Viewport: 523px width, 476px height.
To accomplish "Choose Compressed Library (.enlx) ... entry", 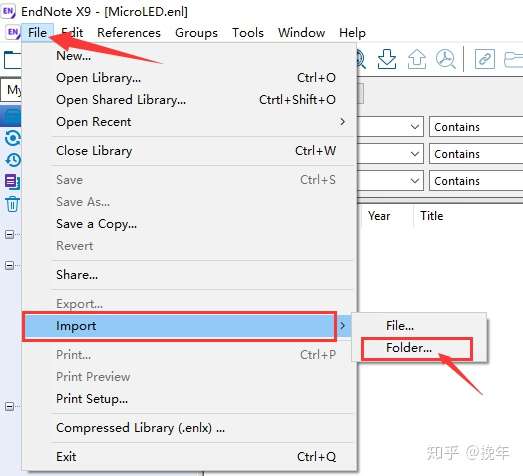I will (x=188, y=428).
